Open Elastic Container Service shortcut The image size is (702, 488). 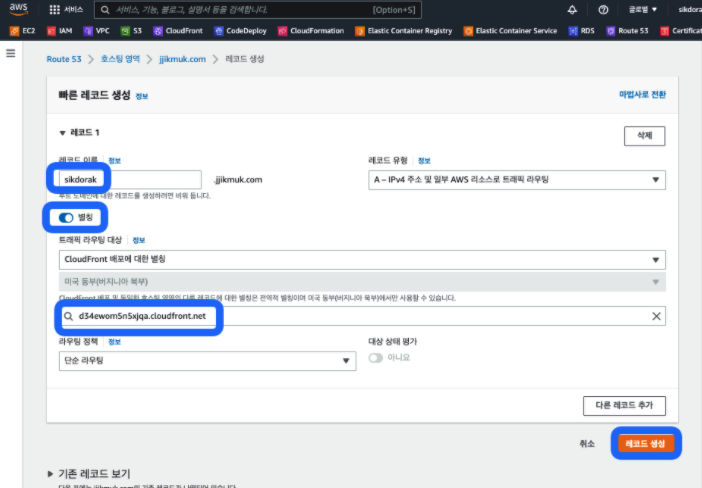pos(510,31)
